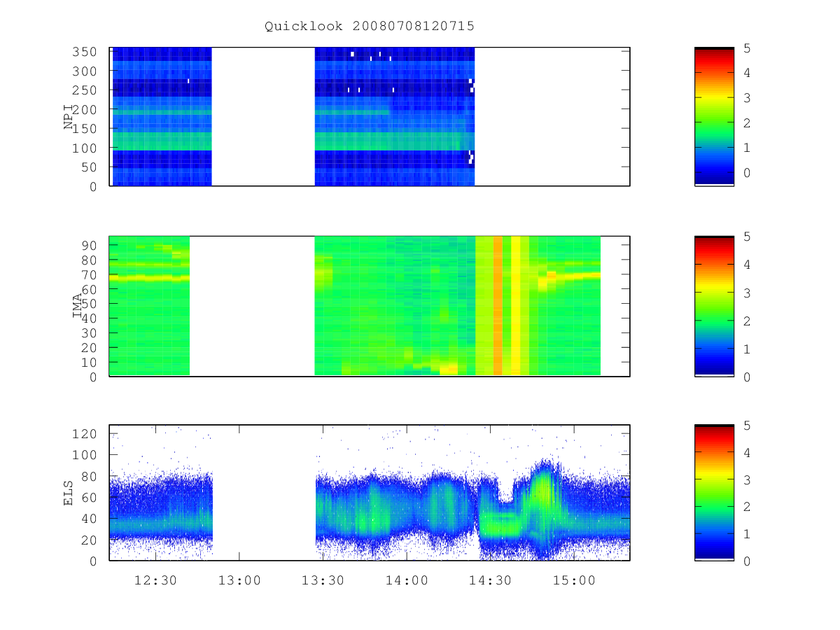Click the IMA panel color bar

click(714, 306)
